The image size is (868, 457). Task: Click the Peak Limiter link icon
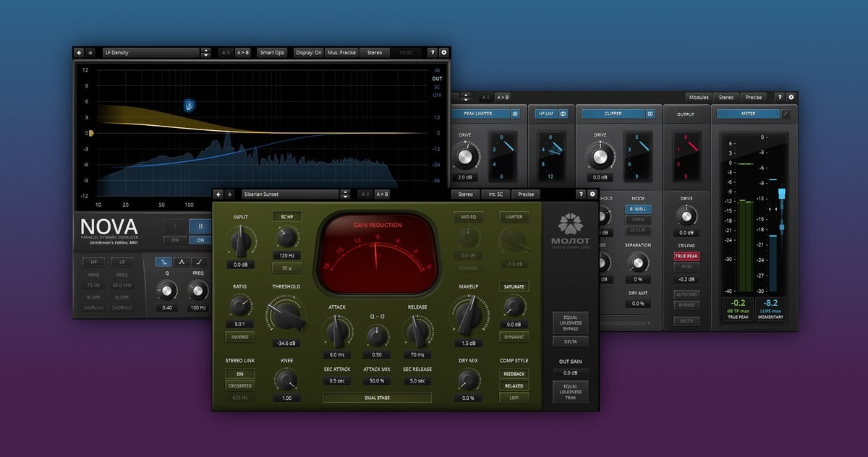coord(515,114)
